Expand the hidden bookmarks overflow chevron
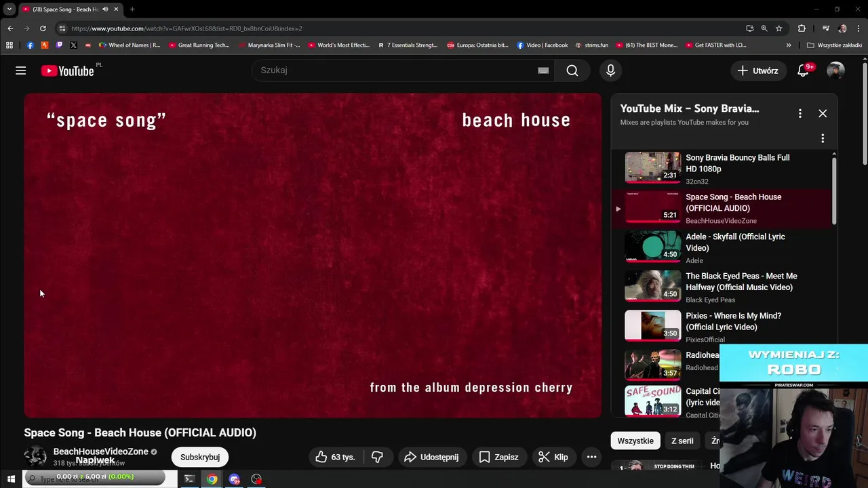868x488 pixels. coord(789,45)
